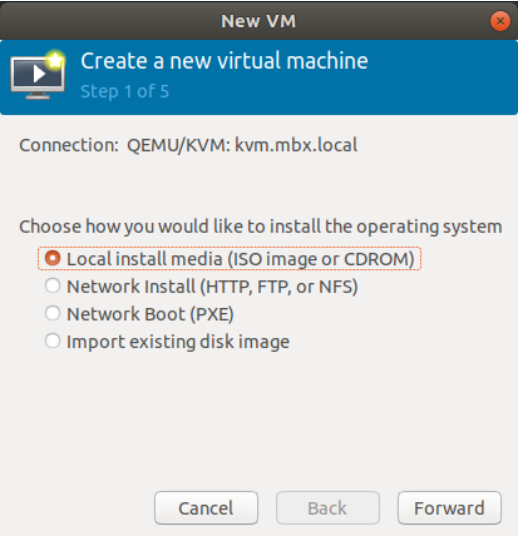This screenshot has height=536, width=518.
Task: Click the virtual machine monitor icon
Action: coord(38,75)
